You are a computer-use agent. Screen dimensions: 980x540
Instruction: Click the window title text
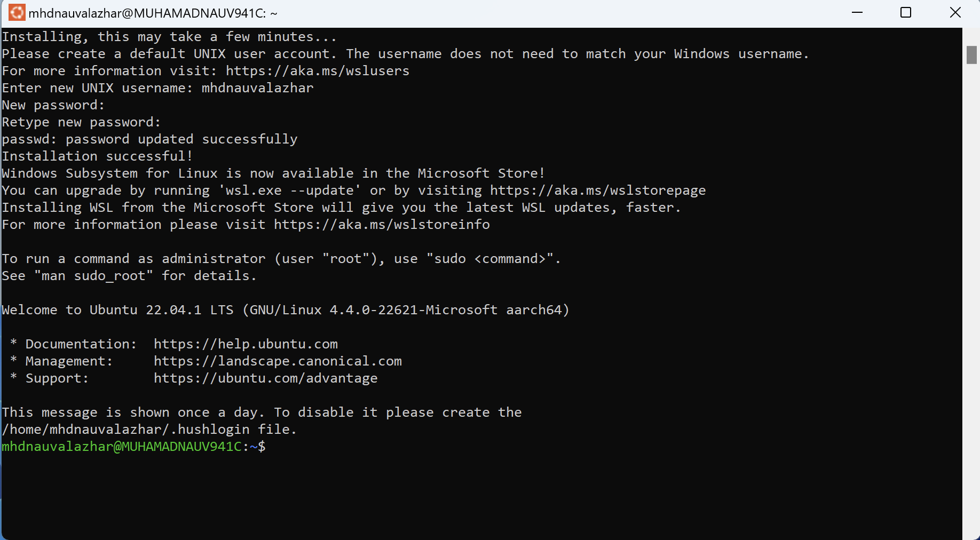154,12
